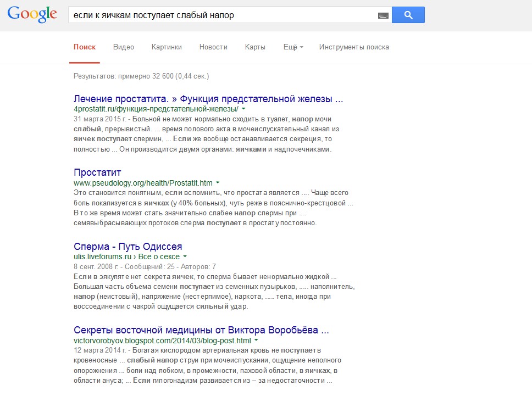Click 'ulis.liveforums.ru › Все о сексе' breadcrumb
The image size is (532, 396).
126,256
